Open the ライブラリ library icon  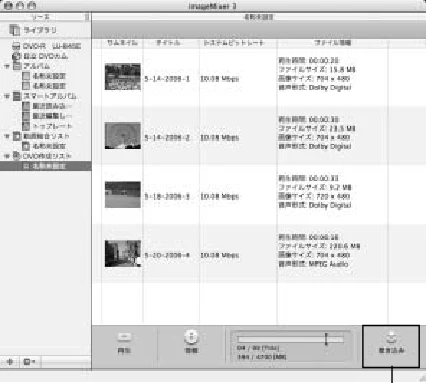tap(14, 30)
